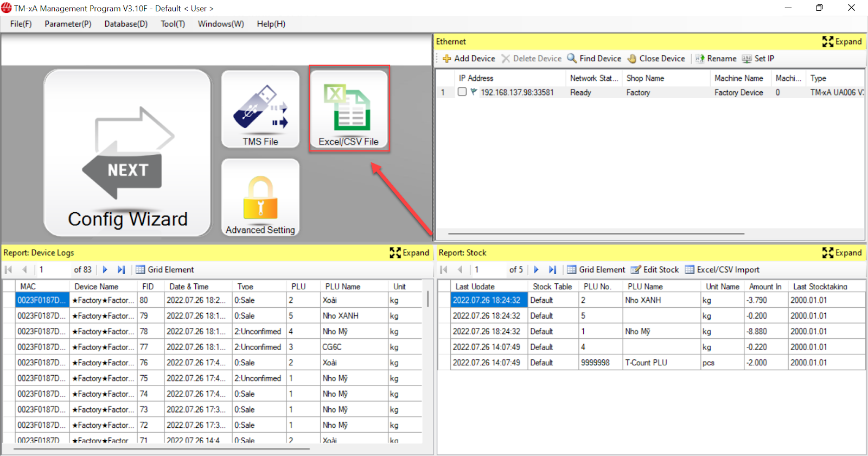Click Close Device hand icon
The width and height of the screenshot is (868, 456).
pos(656,59)
